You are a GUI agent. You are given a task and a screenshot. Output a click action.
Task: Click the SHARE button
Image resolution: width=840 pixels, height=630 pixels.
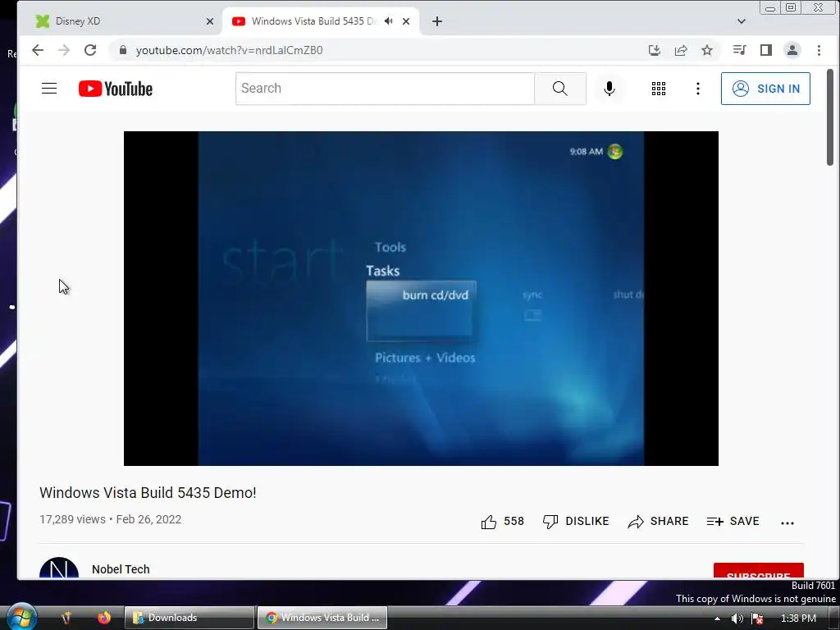coord(658,521)
